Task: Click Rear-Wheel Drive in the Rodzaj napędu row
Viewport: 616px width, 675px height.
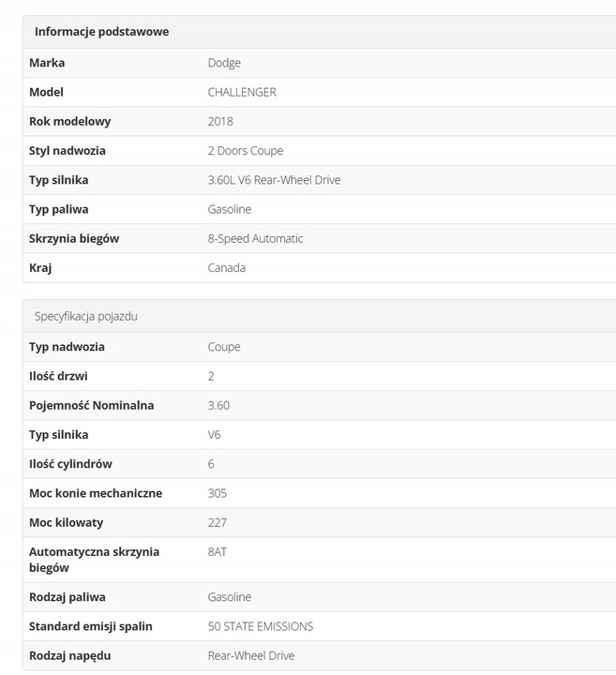Action: (251, 655)
